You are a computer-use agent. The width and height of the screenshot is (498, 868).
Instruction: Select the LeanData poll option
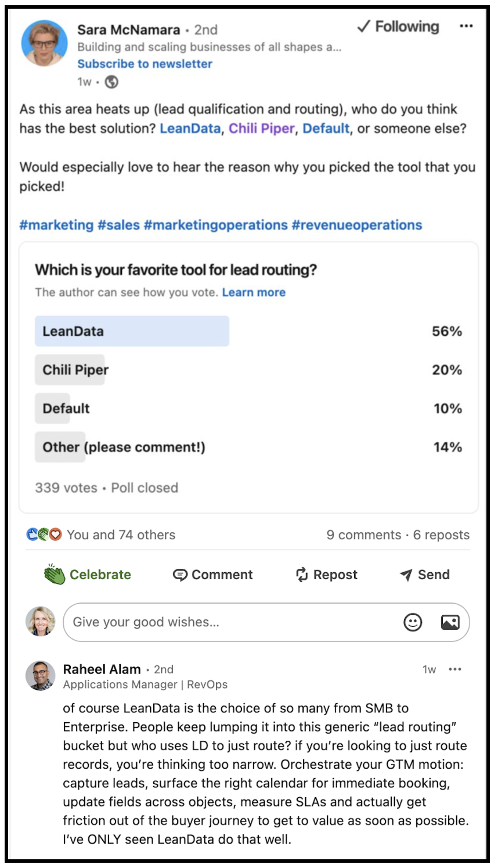click(132, 330)
